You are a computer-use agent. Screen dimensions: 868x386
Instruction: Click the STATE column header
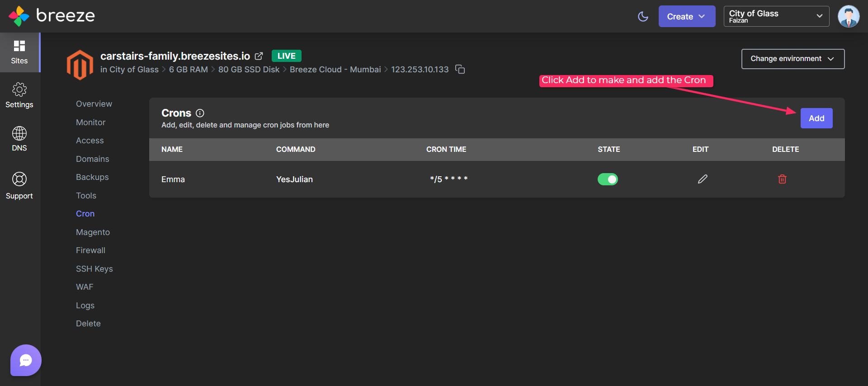pyautogui.click(x=609, y=149)
